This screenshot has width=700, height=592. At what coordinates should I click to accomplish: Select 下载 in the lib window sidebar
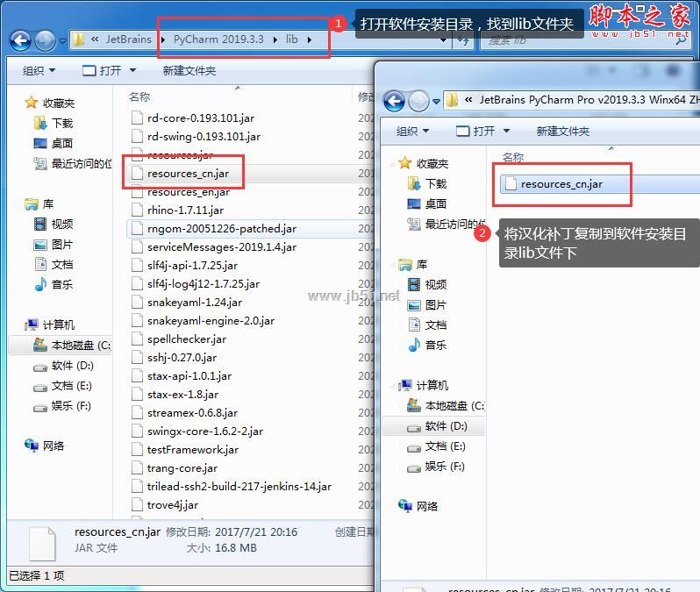54,123
